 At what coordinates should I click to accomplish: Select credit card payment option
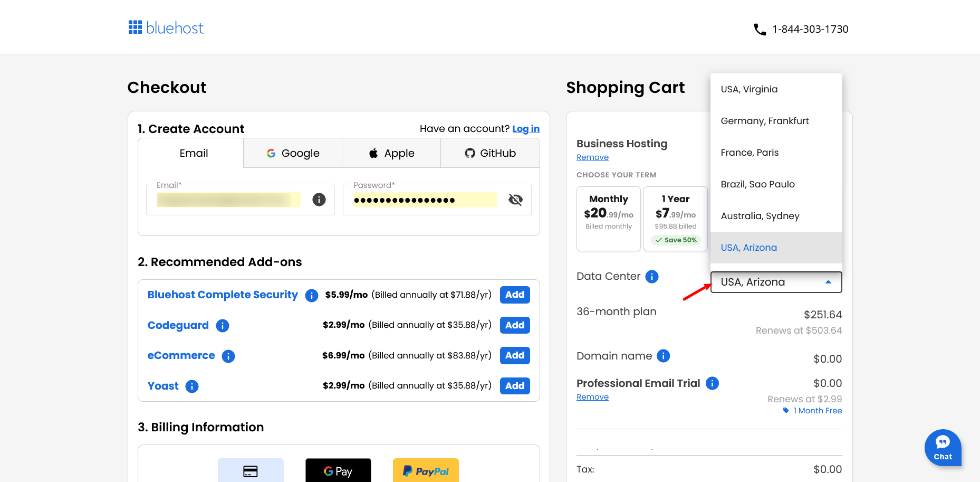click(x=251, y=470)
